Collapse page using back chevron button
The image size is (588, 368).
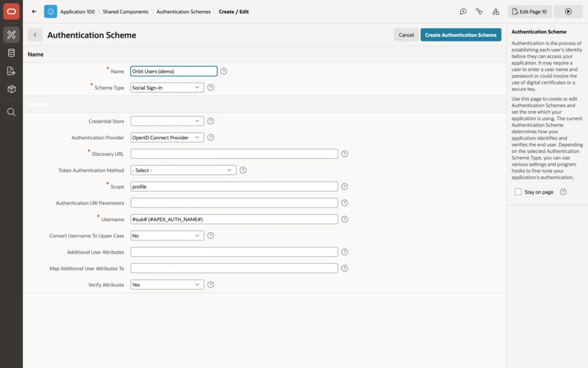pyautogui.click(x=35, y=35)
